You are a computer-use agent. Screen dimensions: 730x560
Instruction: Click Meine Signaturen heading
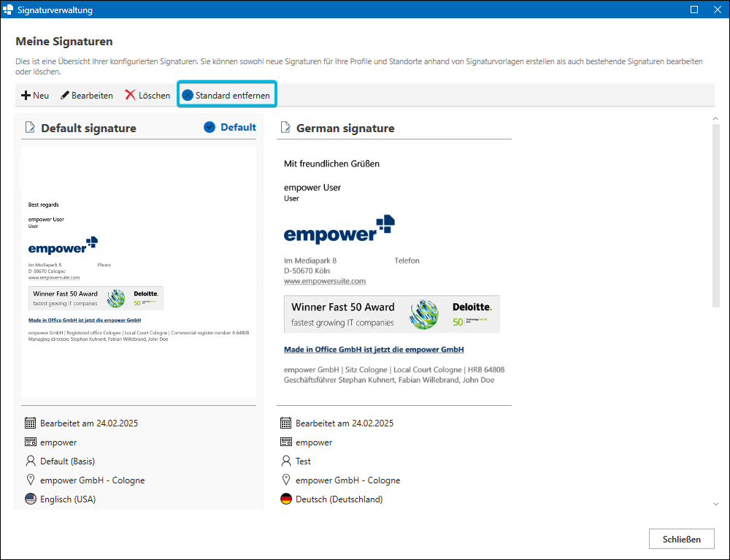[64, 42]
